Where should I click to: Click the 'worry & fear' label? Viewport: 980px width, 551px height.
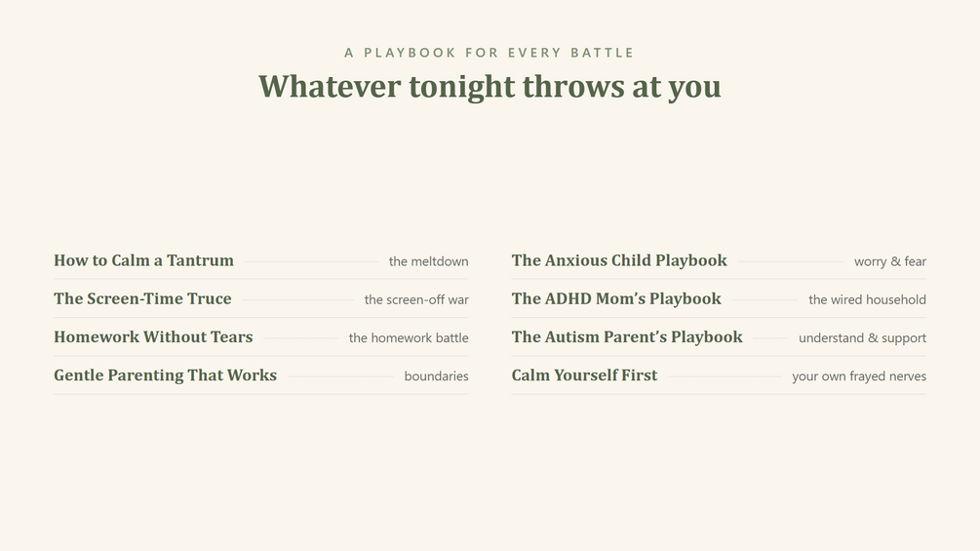890,261
